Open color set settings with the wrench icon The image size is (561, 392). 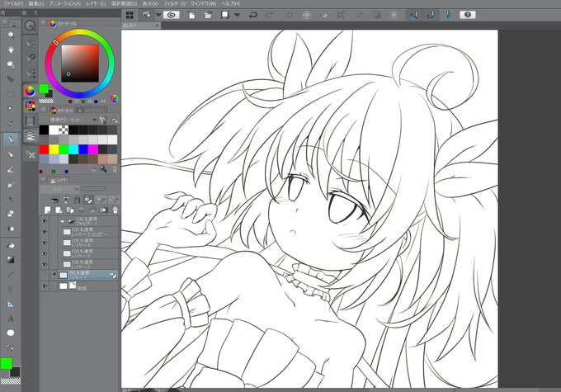103,120
